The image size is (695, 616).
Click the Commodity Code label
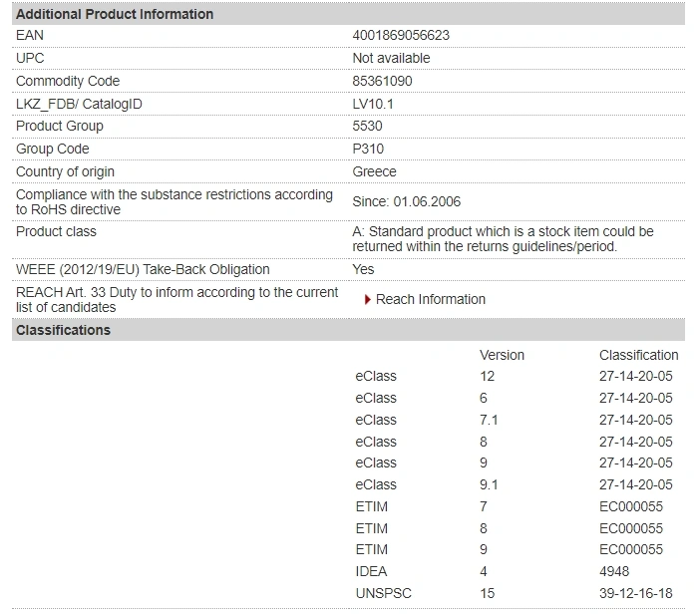[68, 81]
